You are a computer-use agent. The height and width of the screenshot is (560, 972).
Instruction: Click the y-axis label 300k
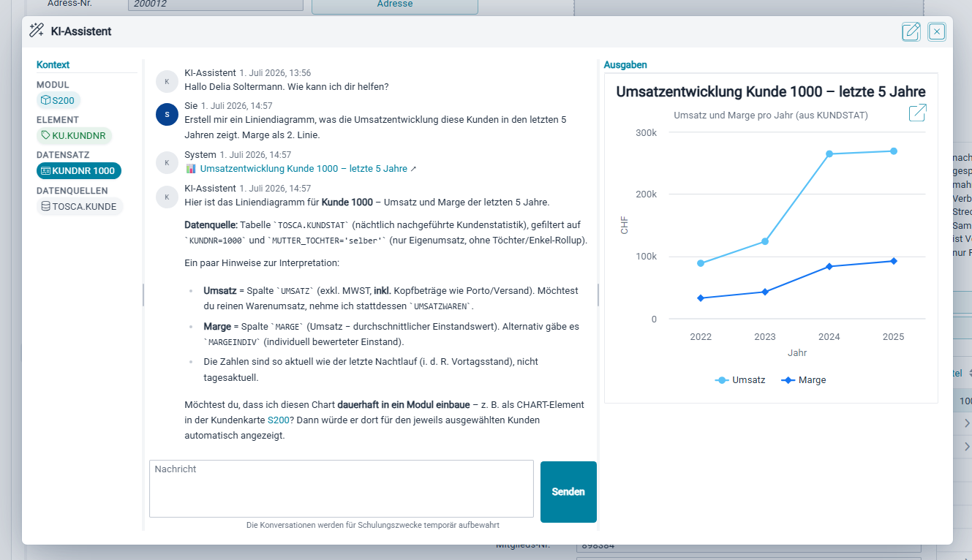[646, 132]
